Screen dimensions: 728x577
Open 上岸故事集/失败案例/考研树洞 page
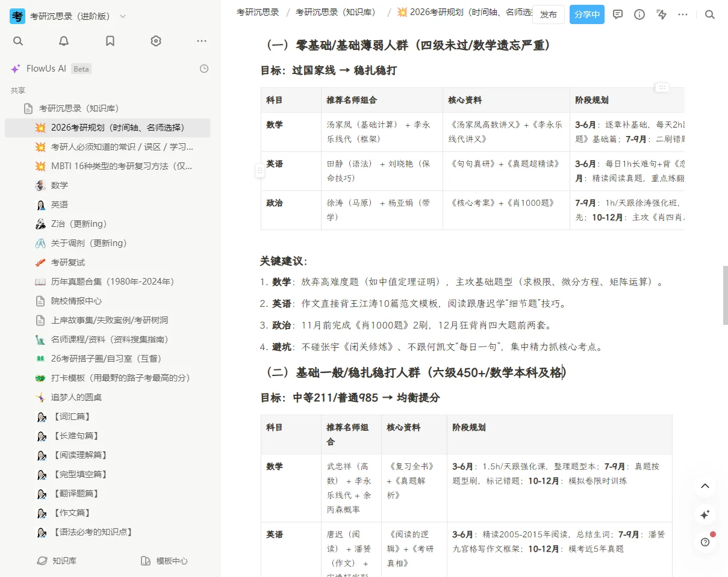click(x=107, y=320)
